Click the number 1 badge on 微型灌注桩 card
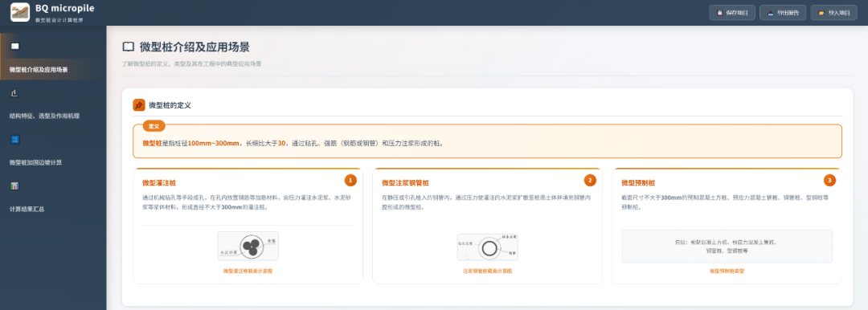 [350, 181]
